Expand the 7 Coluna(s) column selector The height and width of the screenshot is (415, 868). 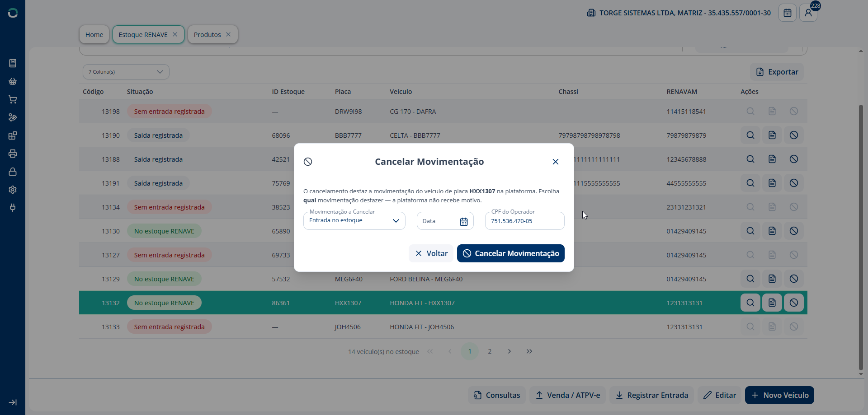point(126,72)
